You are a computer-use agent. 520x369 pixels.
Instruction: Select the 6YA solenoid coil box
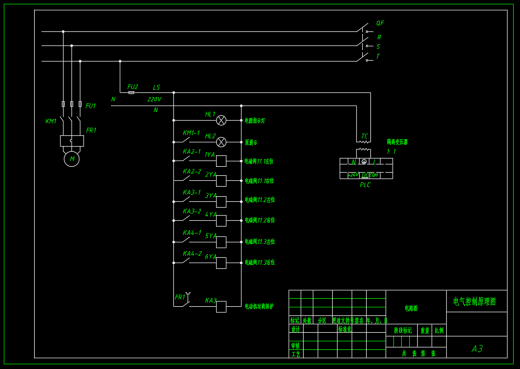(x=221, y=263)
